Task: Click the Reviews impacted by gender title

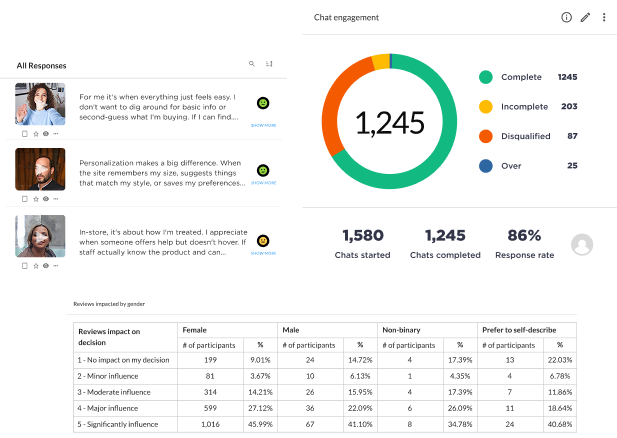Action: (109, 304)
